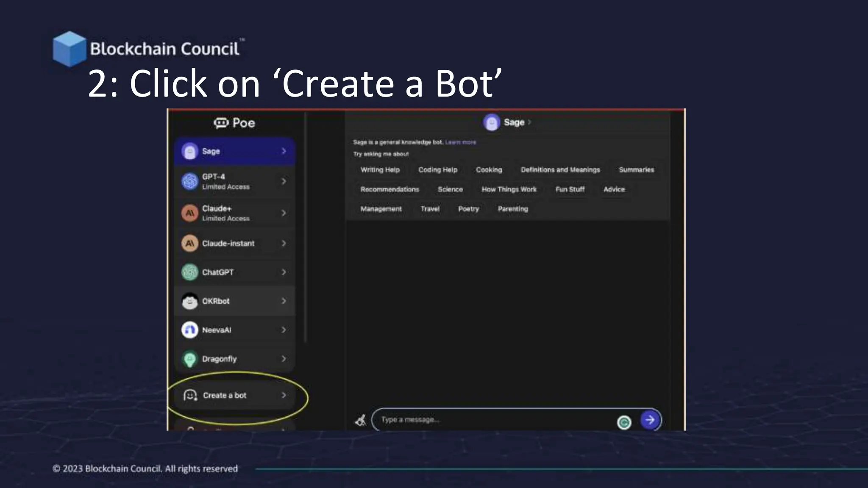Choose the Poetry suggestion
The image size is (868, 488).
tap(468, 209)
